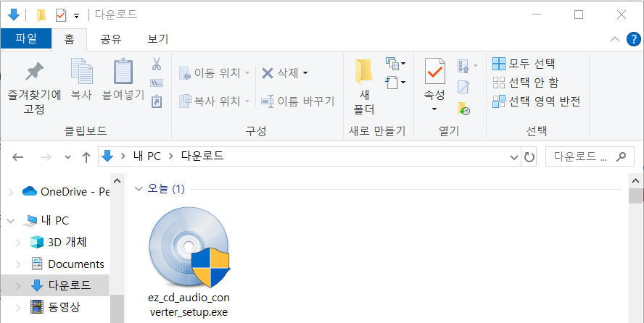Open the Delete button dropdown arrow
Screen dimensions: 644x323
305,73
